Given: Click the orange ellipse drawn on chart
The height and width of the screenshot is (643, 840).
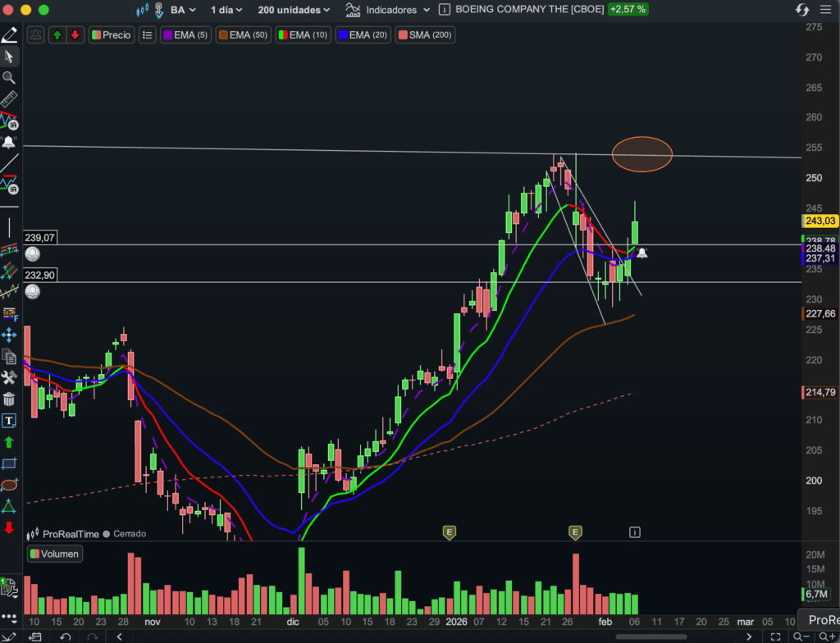Looking at the screenshot, I should (x=642, y=154).
